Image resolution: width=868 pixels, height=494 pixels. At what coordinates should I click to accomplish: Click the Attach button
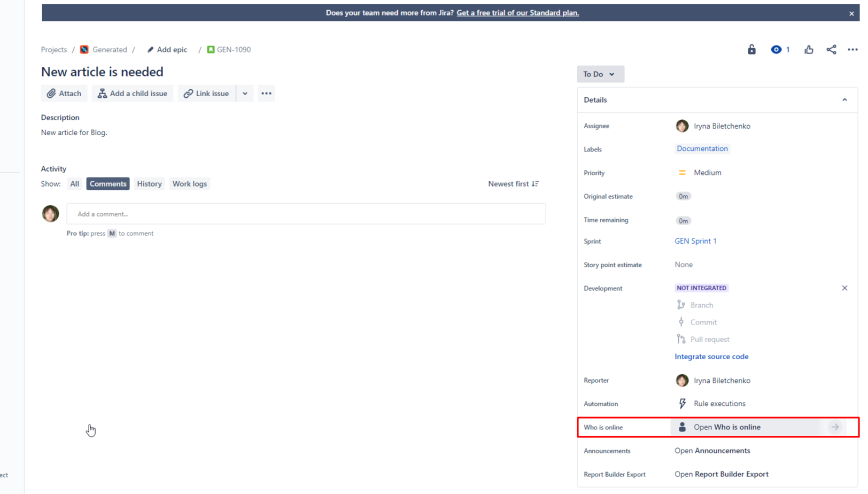64,94
